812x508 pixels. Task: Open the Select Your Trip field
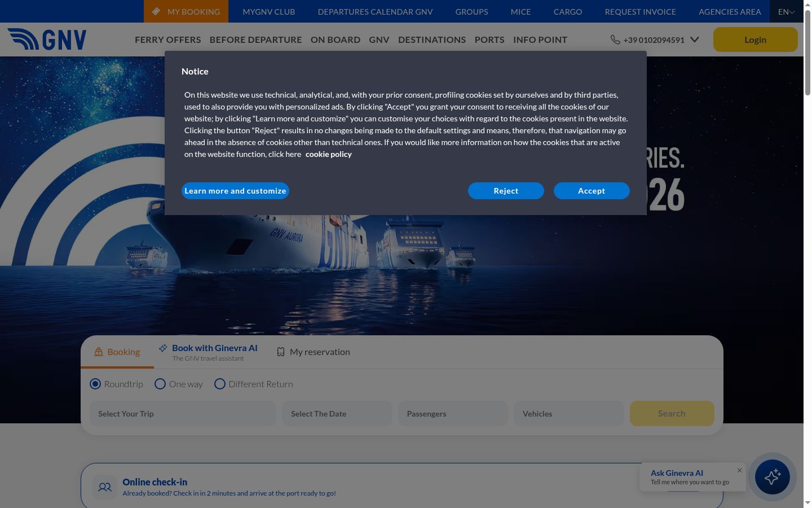(183, 414)
